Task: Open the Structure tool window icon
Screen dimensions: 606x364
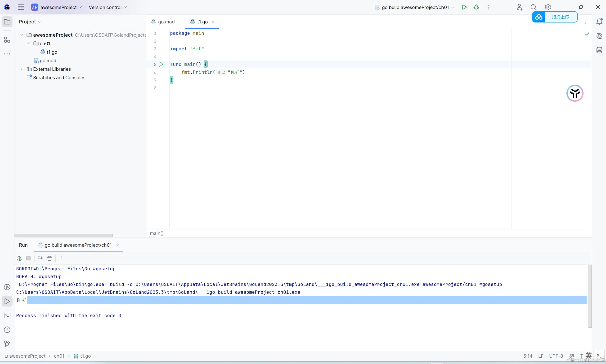Action: (x=7, y=40)
